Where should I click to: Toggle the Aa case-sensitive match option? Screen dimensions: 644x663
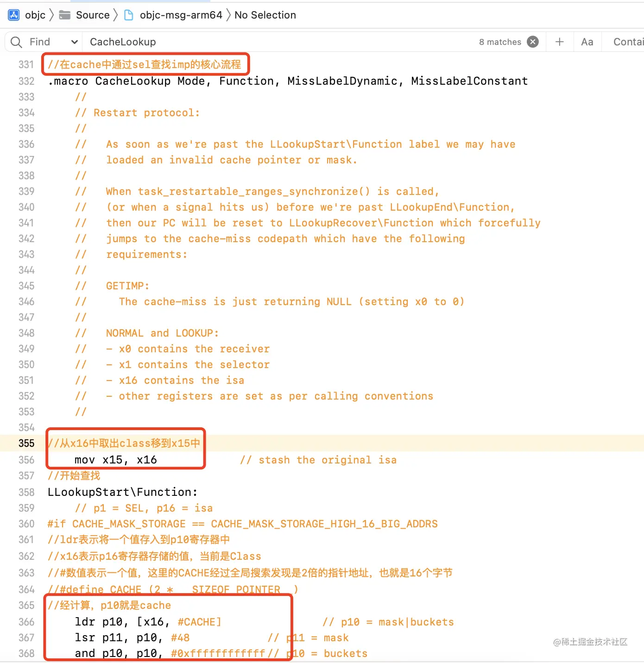click(587, 42)
